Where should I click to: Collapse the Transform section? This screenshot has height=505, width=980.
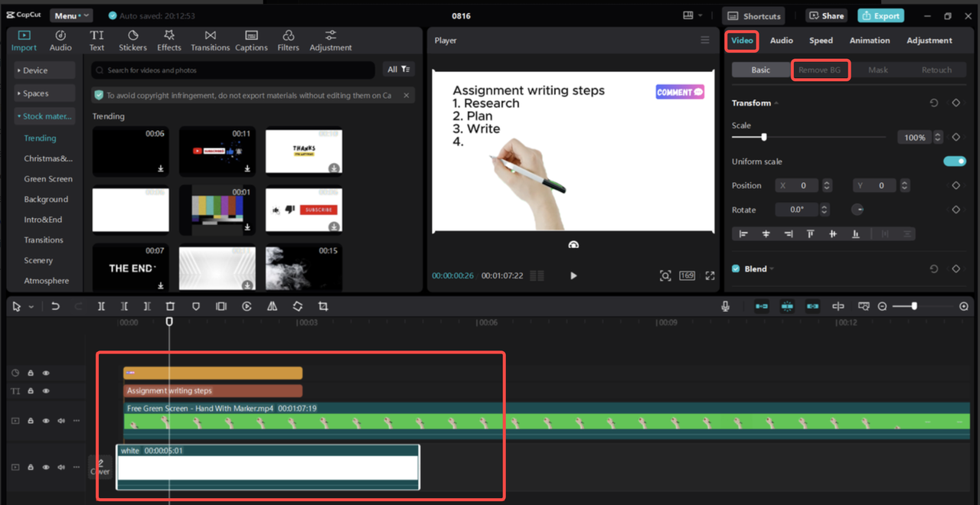pos(776,103)
